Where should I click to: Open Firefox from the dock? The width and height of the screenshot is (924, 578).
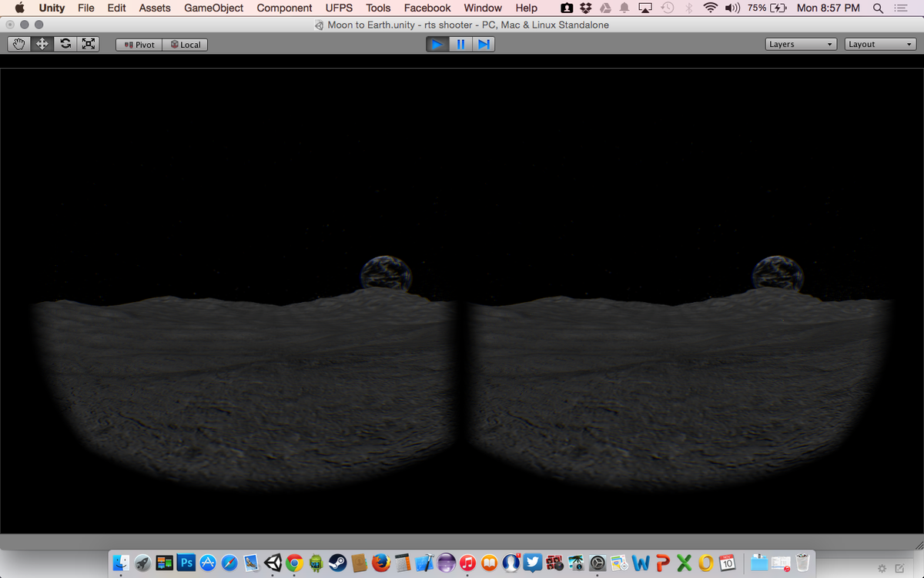(x=380, y=563)
